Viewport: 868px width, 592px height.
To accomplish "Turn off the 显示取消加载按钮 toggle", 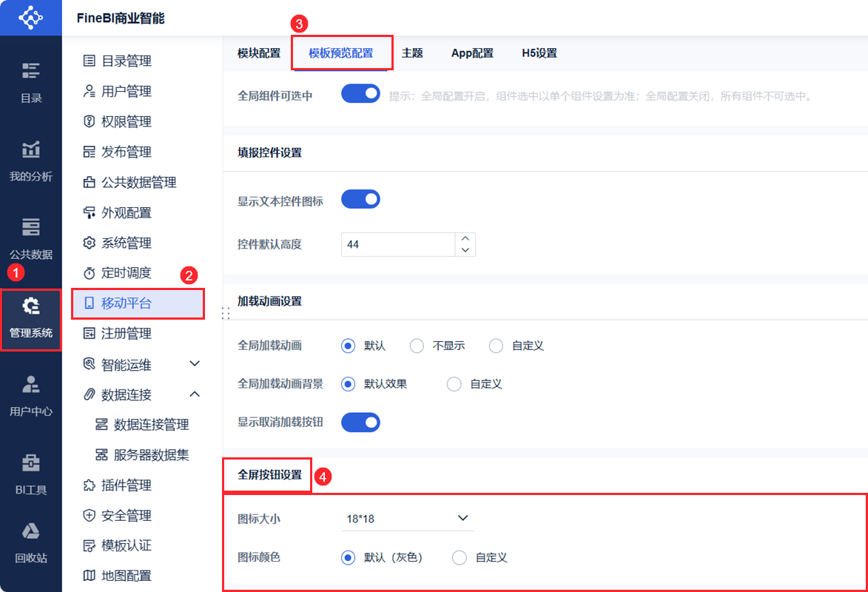I will (360, 422).
